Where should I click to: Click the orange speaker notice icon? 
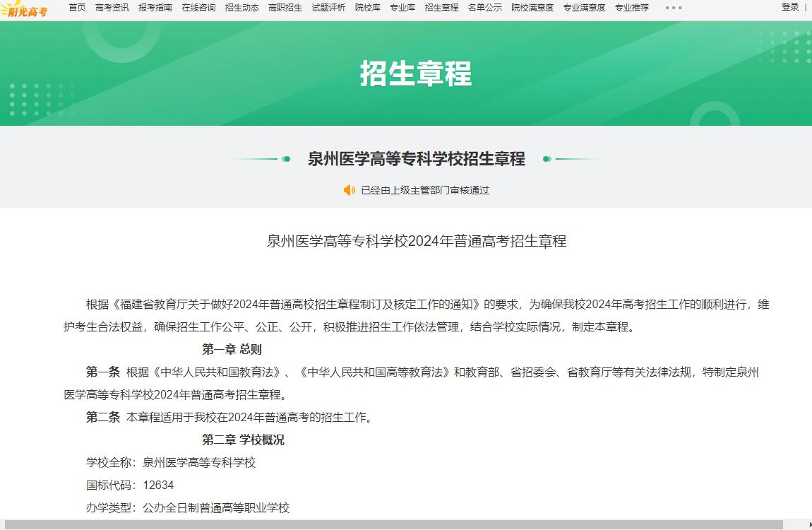pos(350,190)
